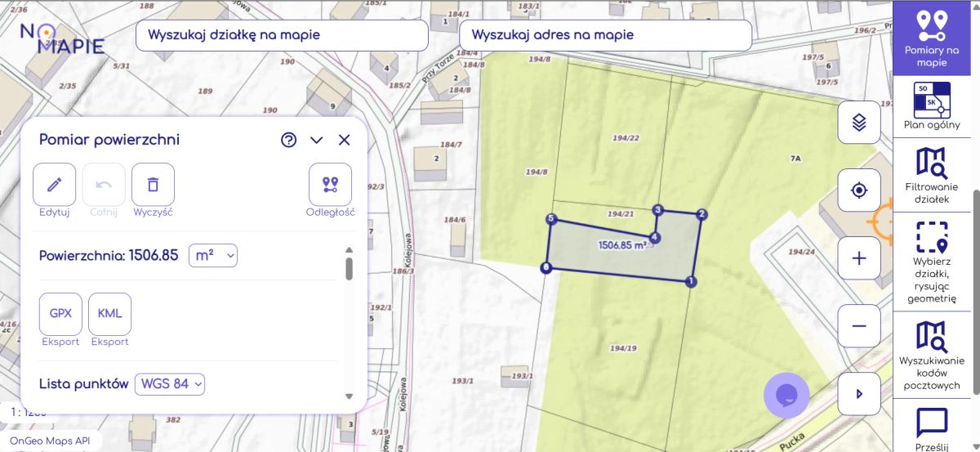
Task: Collapse the Pomiar powierzchni panel
Action: click(x=317, y=140)
